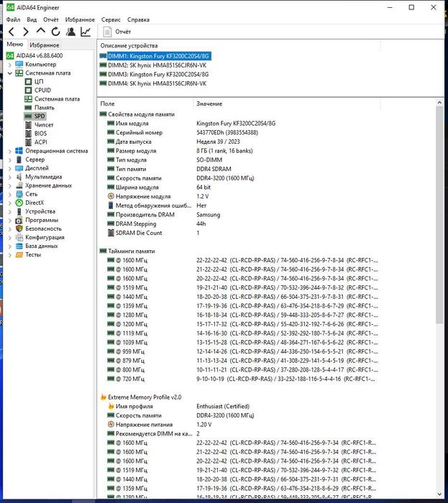Open the Отчёт menu in menu bar
448x503 pixels.
pyautogui.click(x=51, y=19)
